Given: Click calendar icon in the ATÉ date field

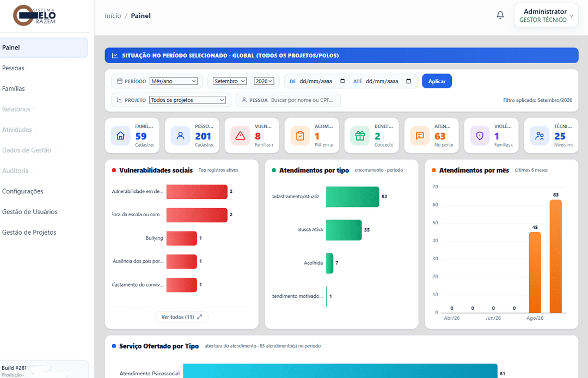Looking at the screenshot, I should (x=409, y=81).
